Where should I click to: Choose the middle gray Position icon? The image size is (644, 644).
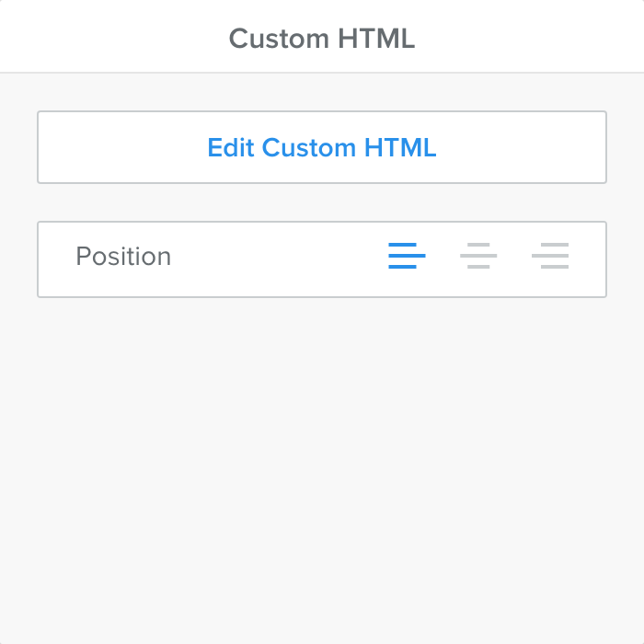(478, 256)
